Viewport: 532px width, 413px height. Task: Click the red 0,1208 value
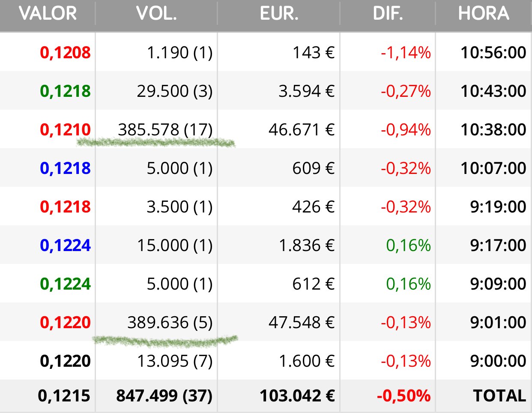click(x=65, y=52)
